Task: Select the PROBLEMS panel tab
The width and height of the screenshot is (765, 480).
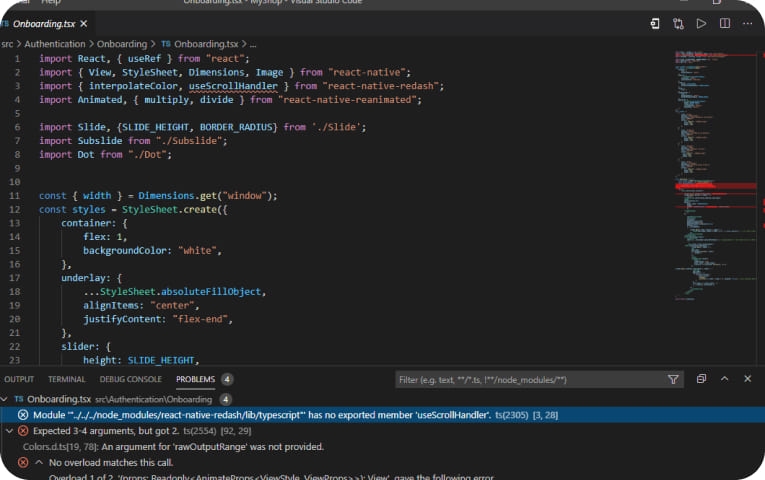Action: [195, 379]
